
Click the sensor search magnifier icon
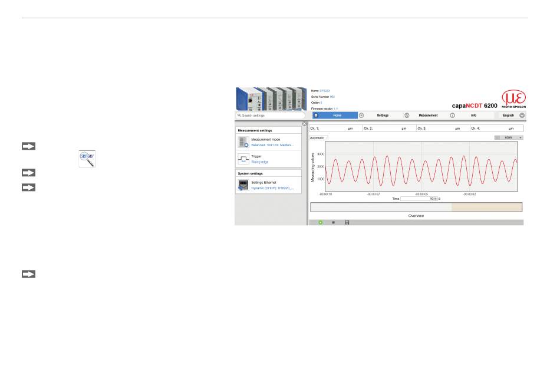click(x=88, y=159)
